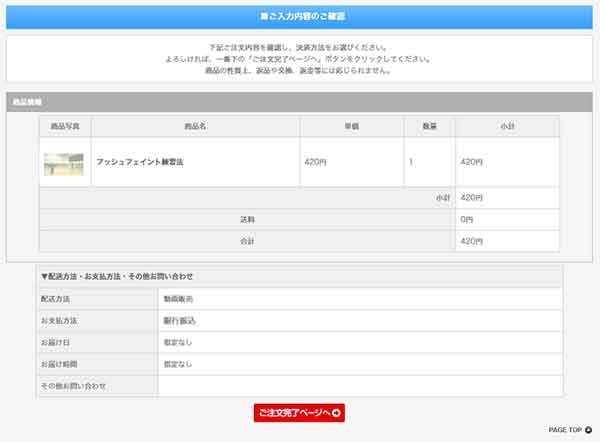
Task: Click the 合計 total amount 420円
Action: (471, 241)
